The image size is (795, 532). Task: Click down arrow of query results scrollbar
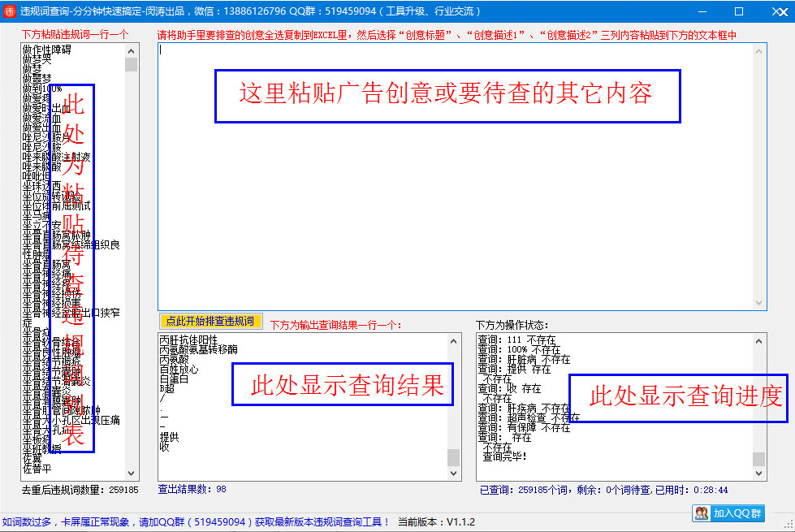(454, 474)
